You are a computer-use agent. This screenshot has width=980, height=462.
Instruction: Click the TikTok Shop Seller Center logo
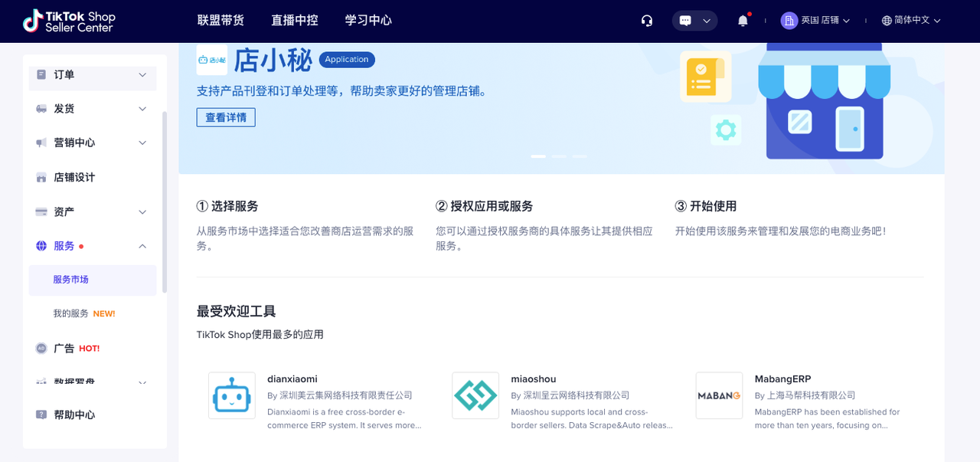[69, 21]
